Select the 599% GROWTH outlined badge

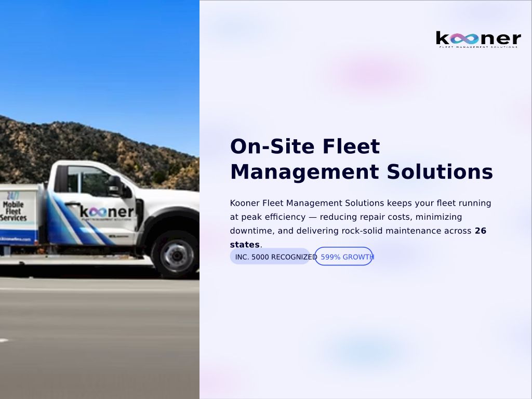coord(344,257)
